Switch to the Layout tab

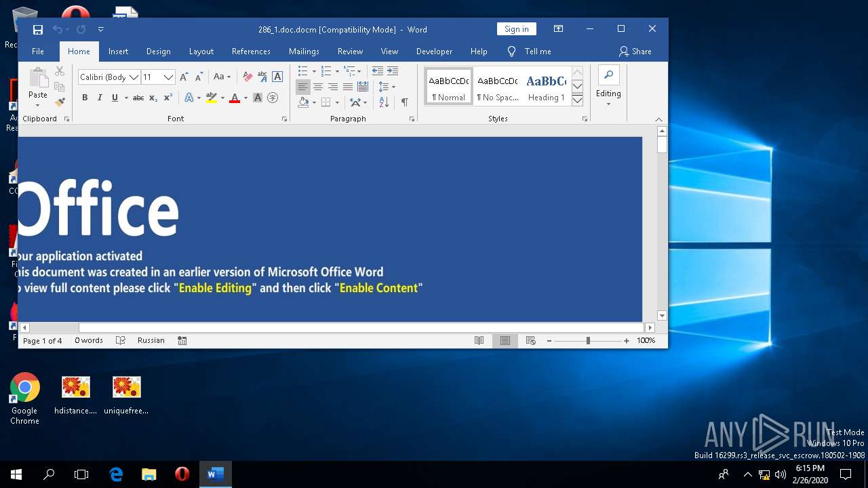201,52
